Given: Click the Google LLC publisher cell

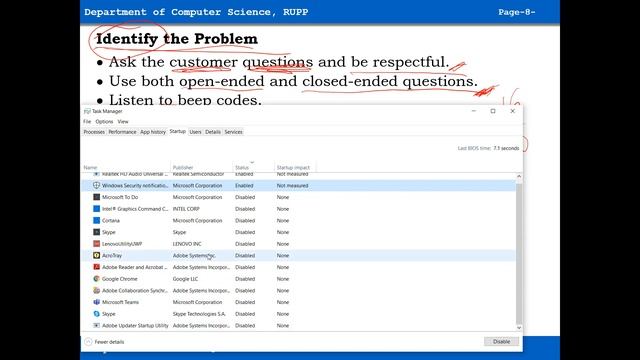Looking at the screenshot, I should (185, 279).
